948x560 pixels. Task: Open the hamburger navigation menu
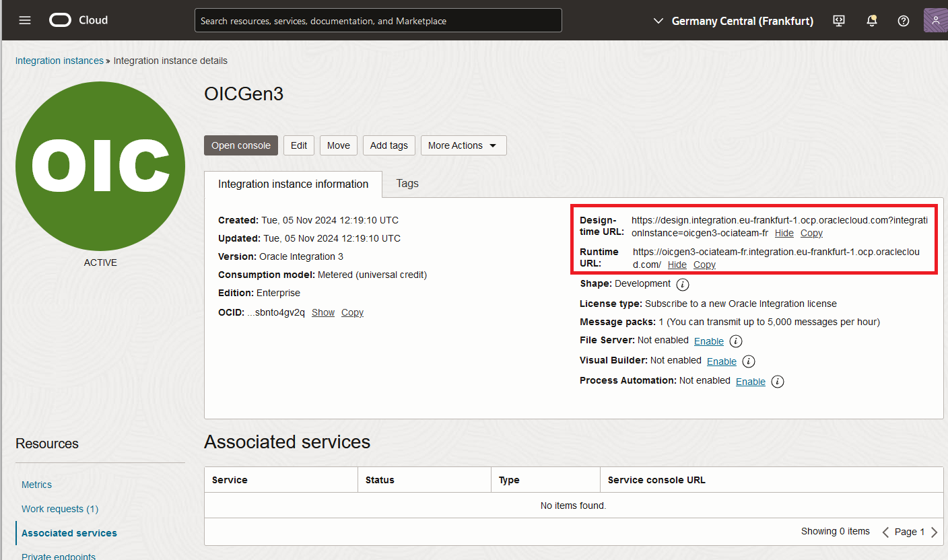[25, 20]
